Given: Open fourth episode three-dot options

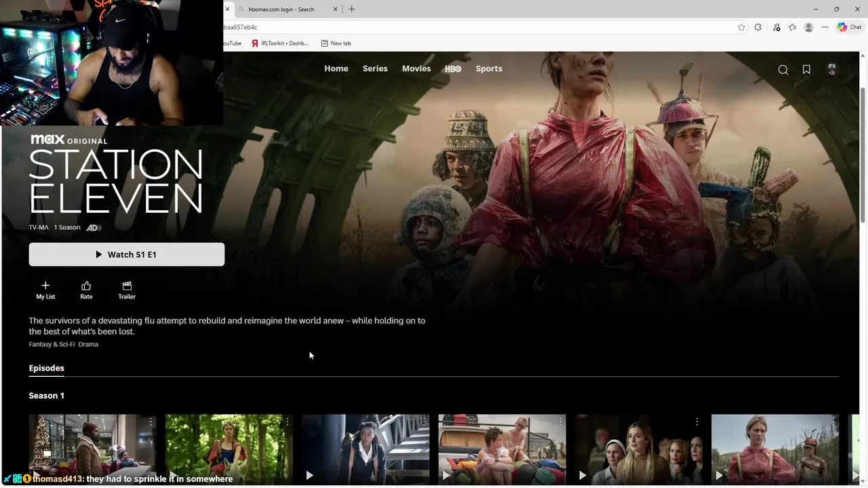Looking at the screenshot, I should click(x=560, y=422).
